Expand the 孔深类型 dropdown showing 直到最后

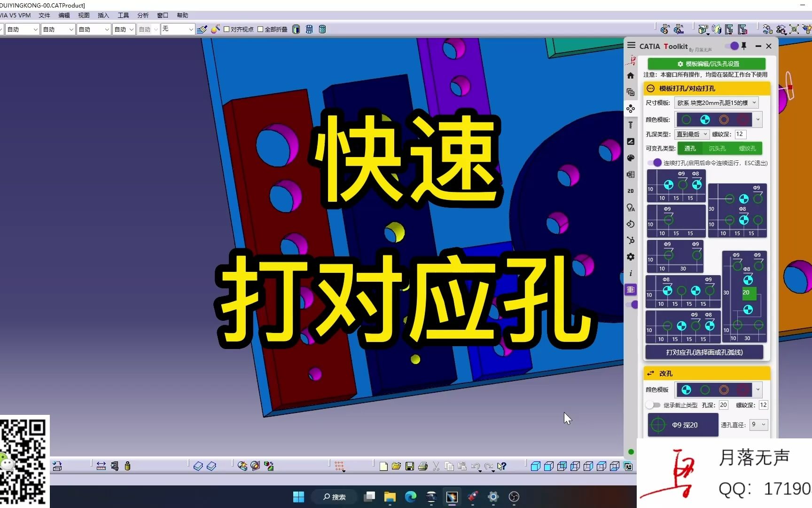(x=691, y=134)
